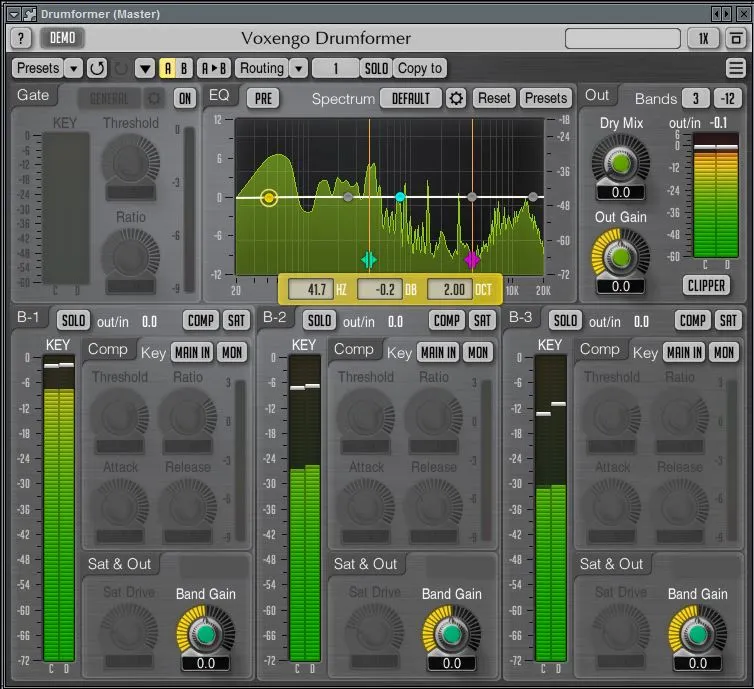This screenshot has width=754, height=689.
Task: Click the 41.7 Hz frequency field
Action: click(x=311, y=290)
